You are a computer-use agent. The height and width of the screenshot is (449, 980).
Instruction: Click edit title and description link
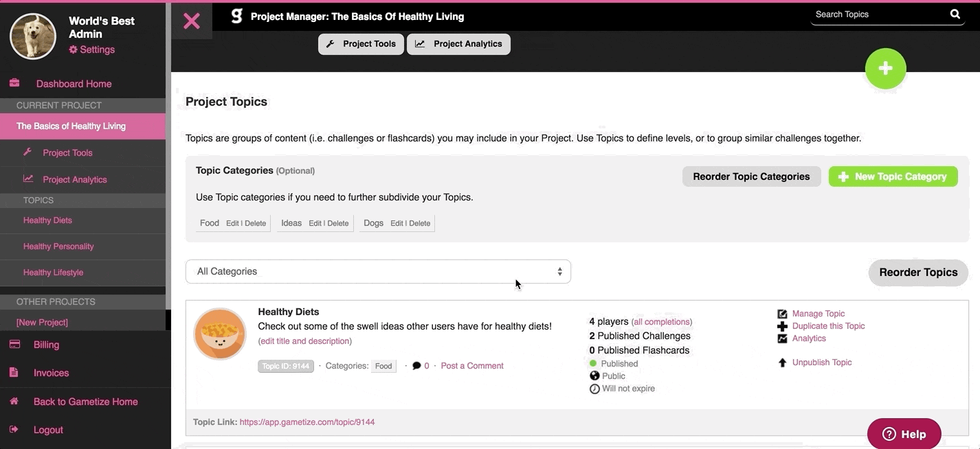tap(305, 341)
